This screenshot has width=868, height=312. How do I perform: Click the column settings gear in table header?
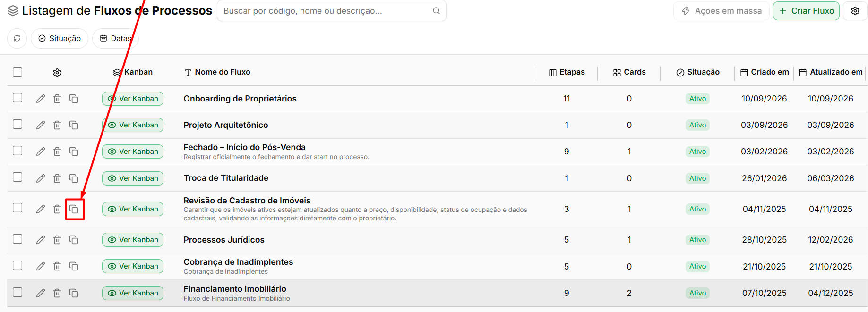coord(57,72)
